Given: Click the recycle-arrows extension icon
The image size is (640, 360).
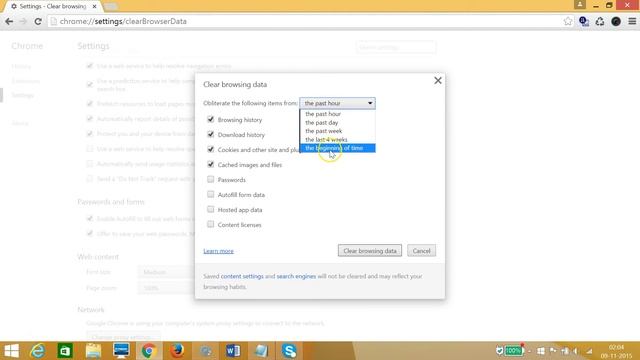Looking at the screenshot, I should click(600, 21).
